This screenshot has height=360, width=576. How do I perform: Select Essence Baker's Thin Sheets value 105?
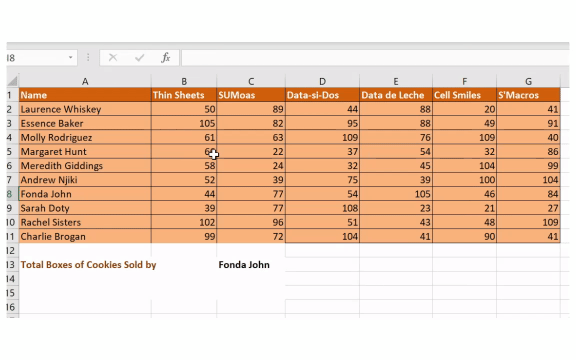[x=184, y=123]
